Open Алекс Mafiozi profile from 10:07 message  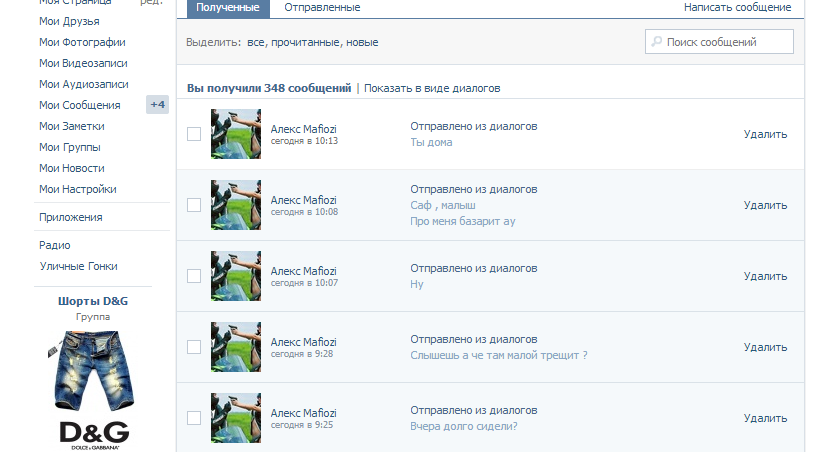coord(303,271)
